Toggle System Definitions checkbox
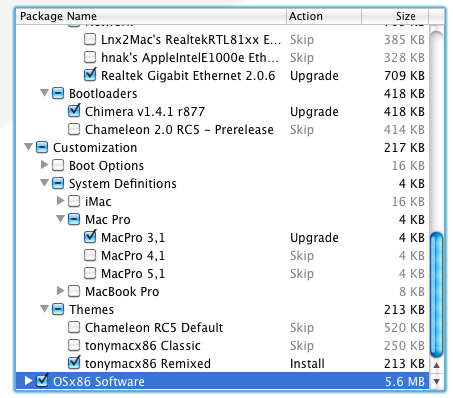The width and height of the screenshot is (453, 398). 58,183
